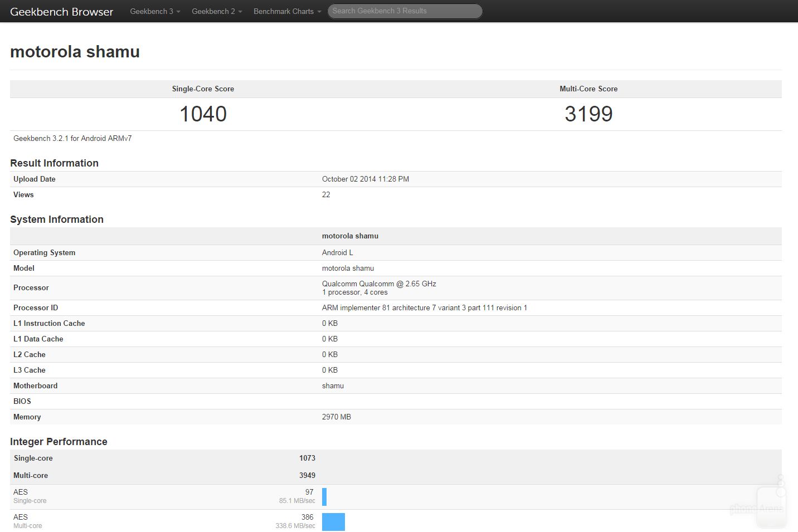Select the motorola shamu page heading
This screenshot has width=798, height=532.
[75, 52]
